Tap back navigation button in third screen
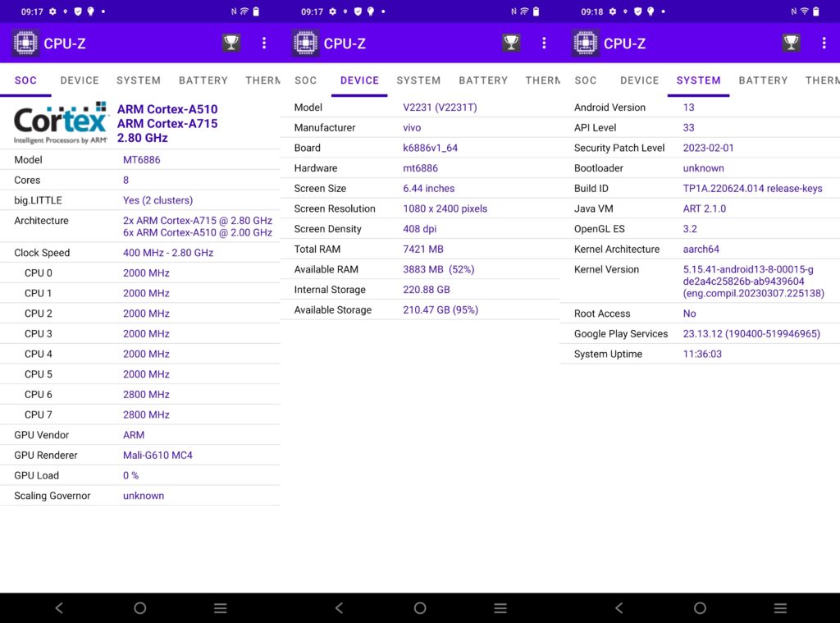 (x=619, y=608)
